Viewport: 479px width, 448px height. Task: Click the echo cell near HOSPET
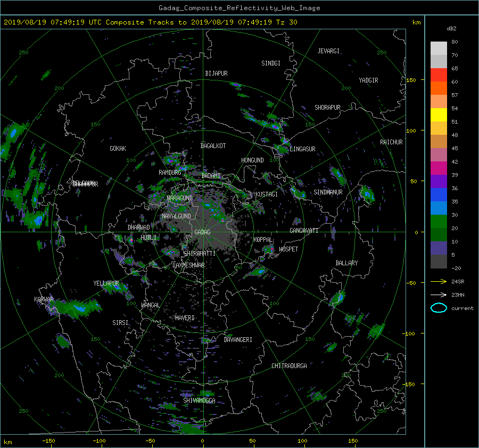click(x=269, y=249)
